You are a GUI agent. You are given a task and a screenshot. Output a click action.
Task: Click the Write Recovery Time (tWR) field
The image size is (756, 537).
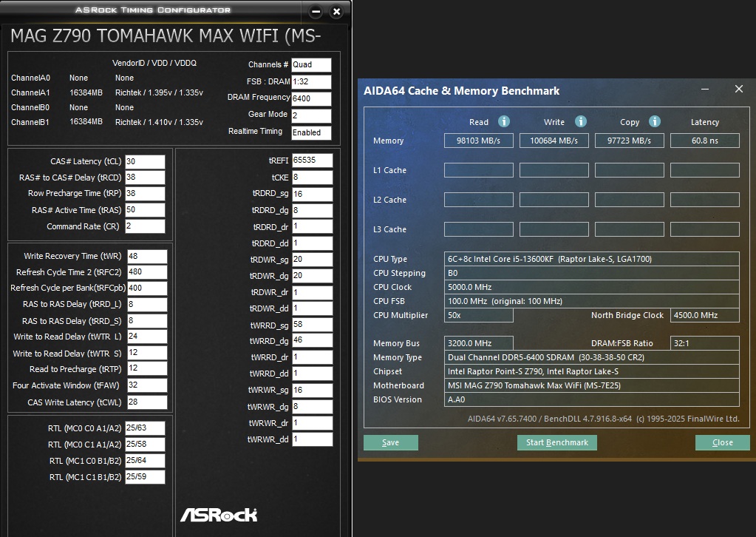(147, 256)
